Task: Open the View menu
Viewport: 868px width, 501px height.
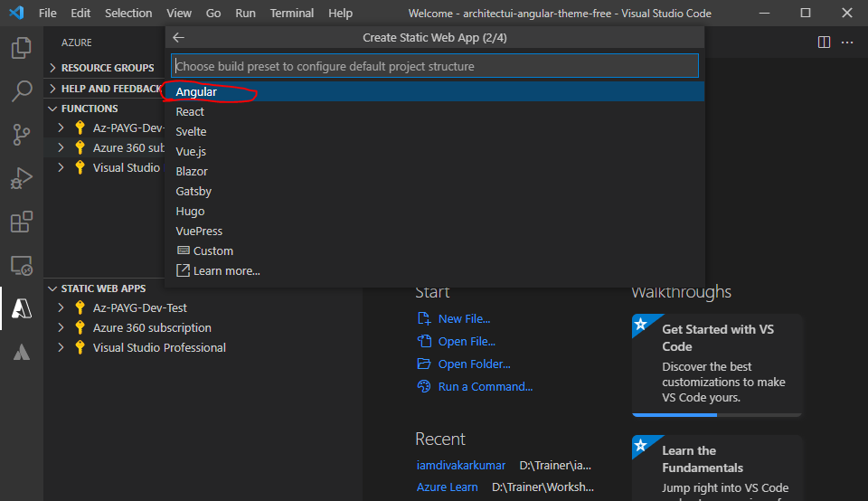Action: (179, 13)
